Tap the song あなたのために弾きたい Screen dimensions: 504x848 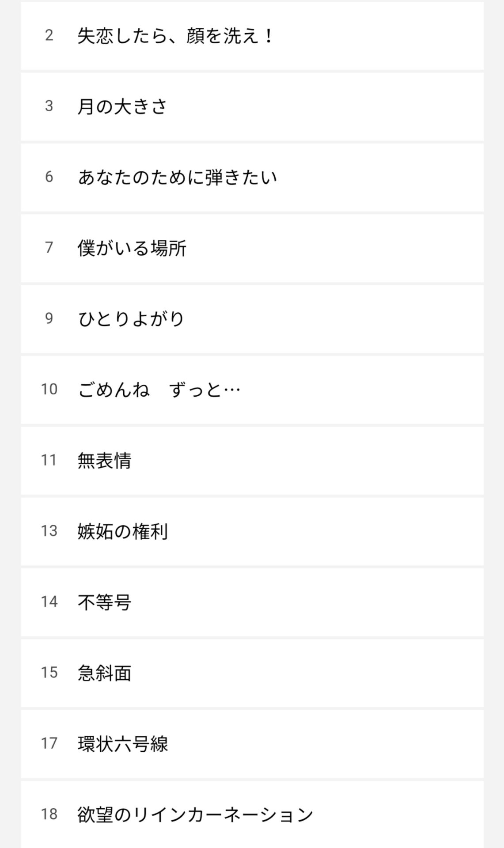pos(178,177)
